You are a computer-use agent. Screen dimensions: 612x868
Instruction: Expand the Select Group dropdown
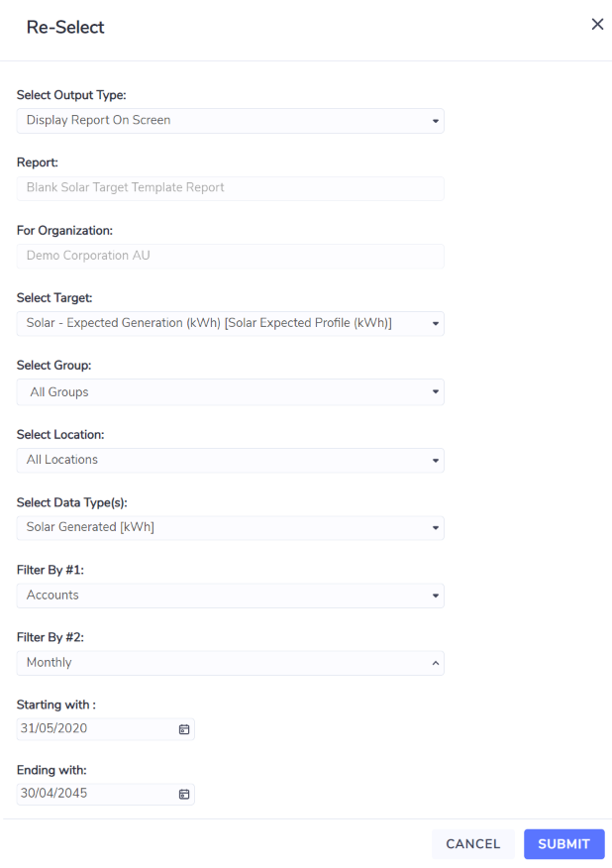pyautogui.click(x=230, y=392)
